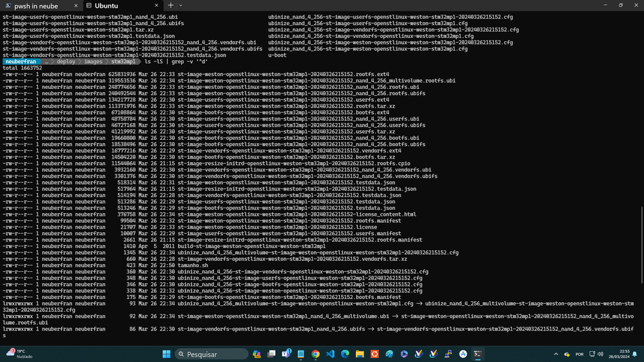Open Visual Studio Code from the taskbar
This screenshot has width=644, height=362.
(330, 354)
